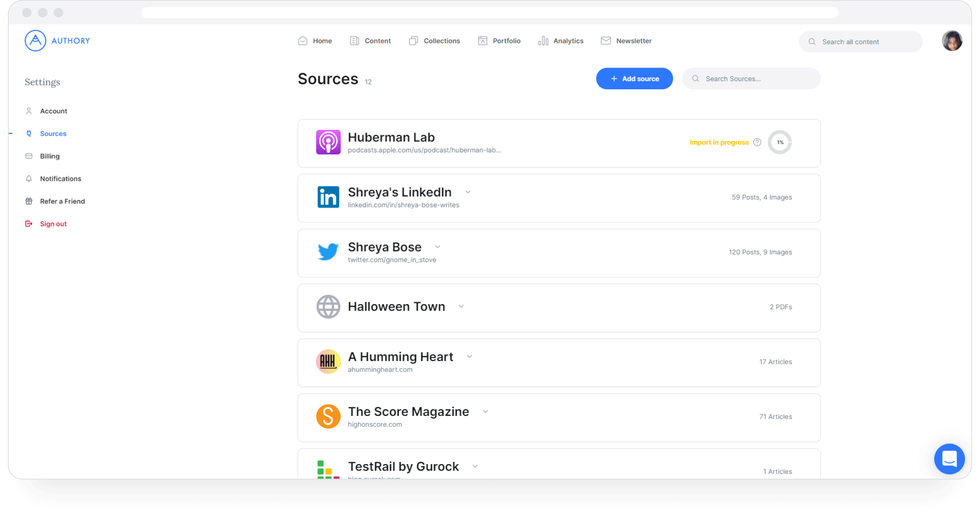Screen dimensions: 980x519
Task: Click the LinkedIn logo icon
Action: click(328, 197)
